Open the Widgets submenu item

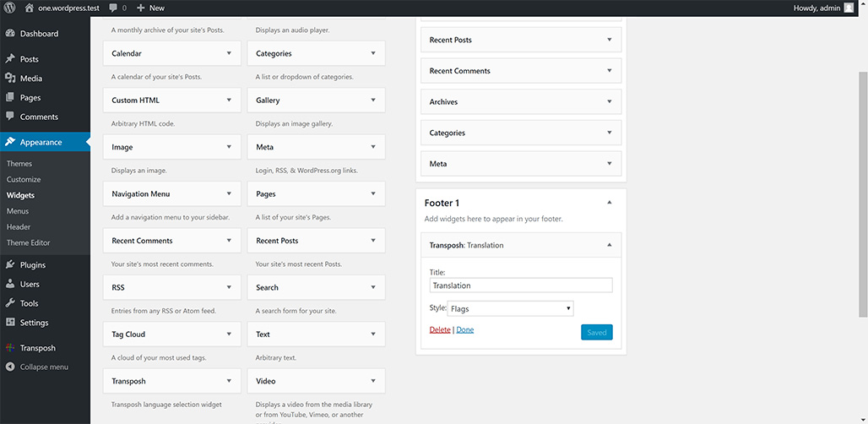point(20,195)
